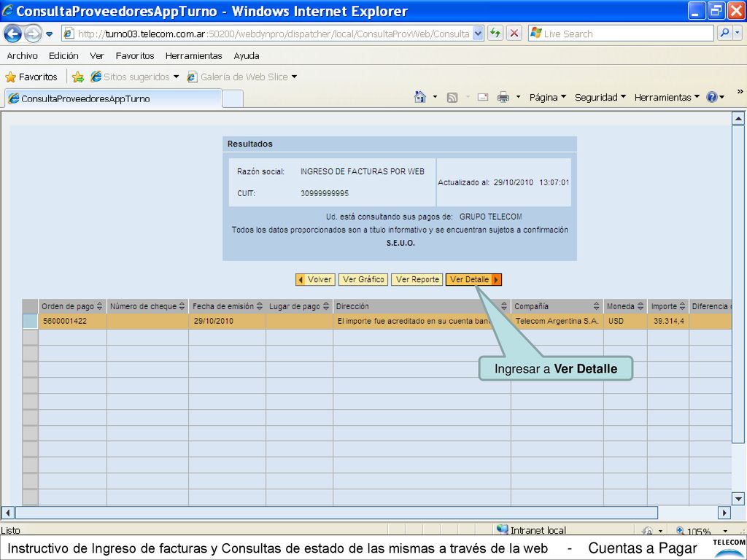This screenshot has width=747, height=560.
Task: Open the Ver menu
Action: point(97,55)
